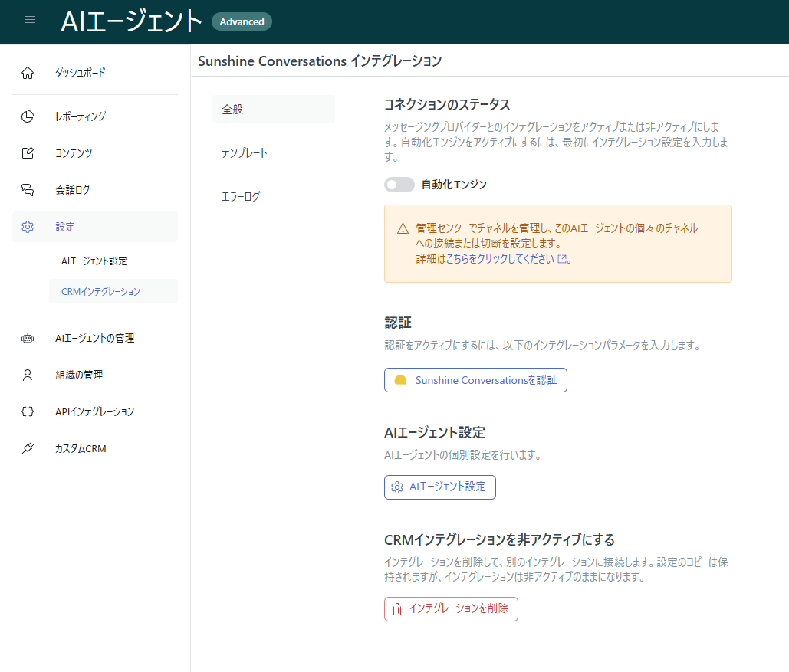This screenshot has width=789, height=672.
Task: Click the hamburger menu icon
Action: click(x=30, y=20)
